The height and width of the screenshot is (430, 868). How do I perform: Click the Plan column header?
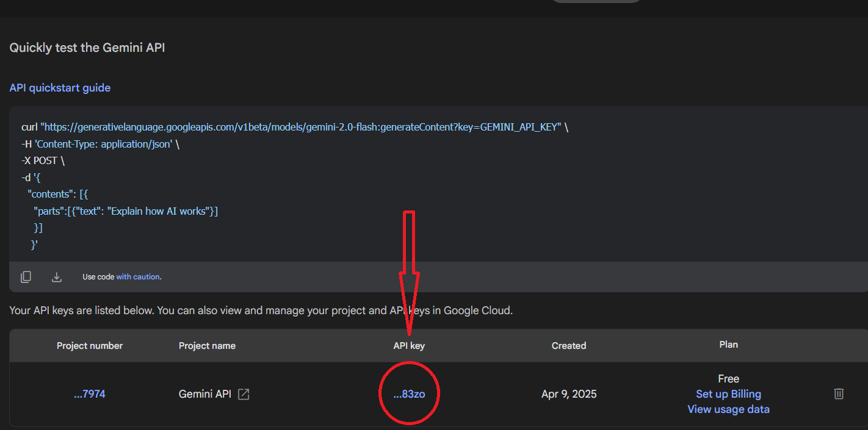pos(728,345)
